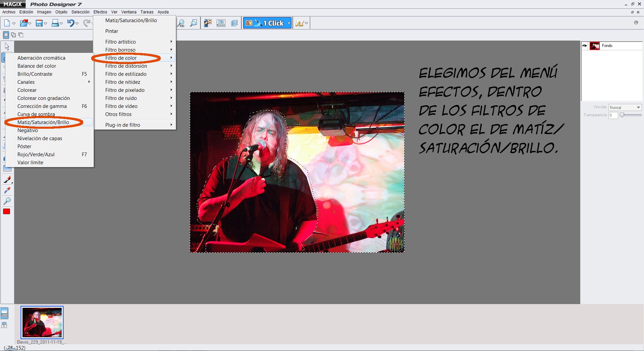Click the FX effects toolbar icon
Image resolution: width=644 pixels, height=351 pixels.
coord(300,23)
